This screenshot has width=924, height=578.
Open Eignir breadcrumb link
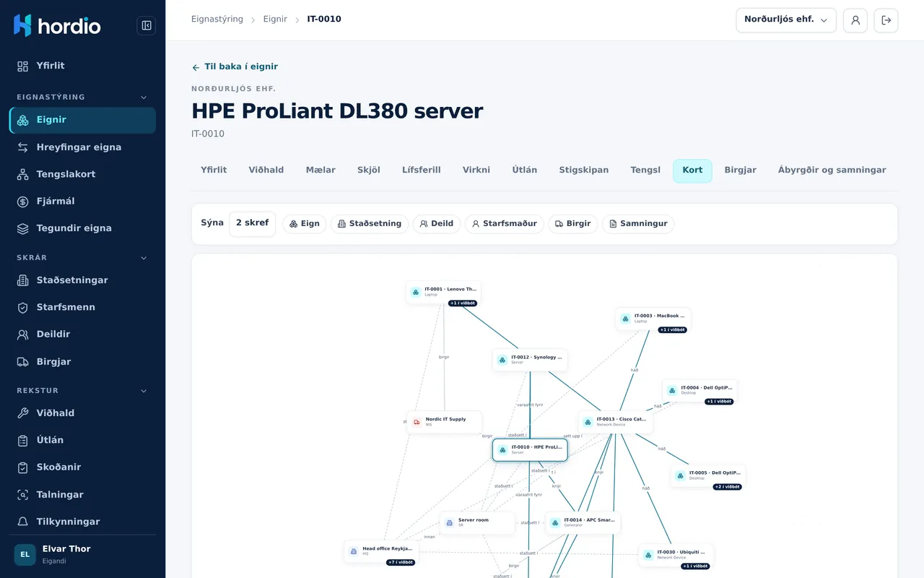[x=275, y=20]
